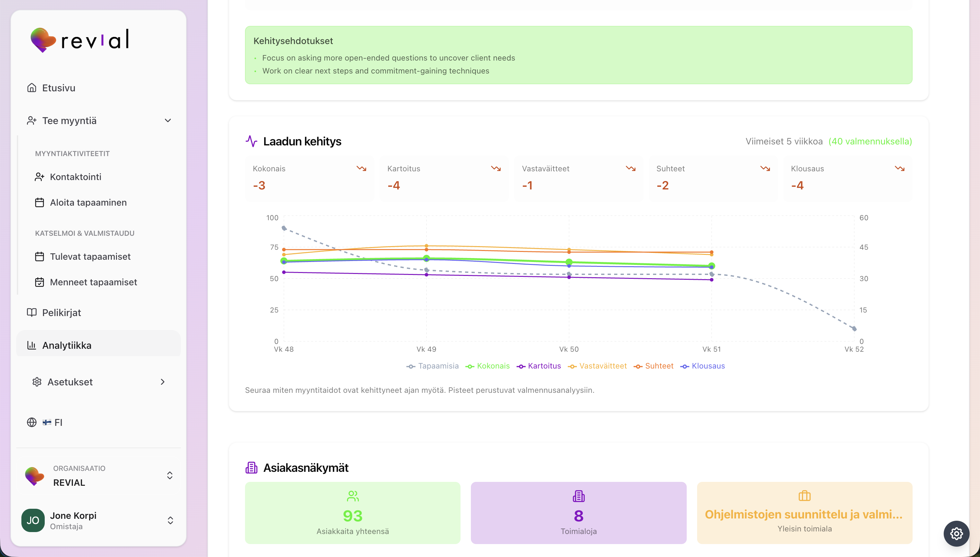Open the Analytiikka menu item
The image size is (980, 557).
[67, 346]
